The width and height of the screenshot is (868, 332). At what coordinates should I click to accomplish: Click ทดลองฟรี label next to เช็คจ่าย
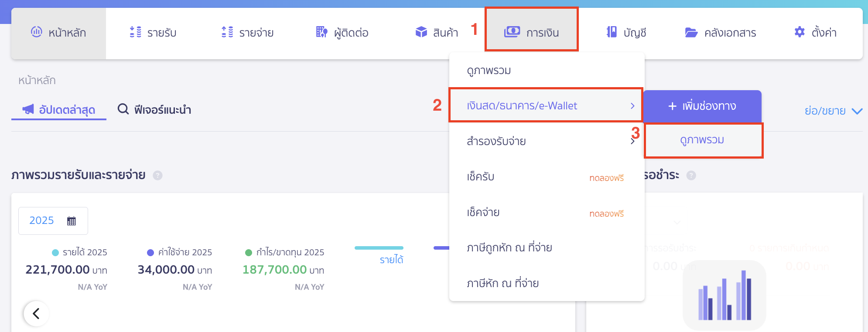pyautogui.click(x=606, y=213)
